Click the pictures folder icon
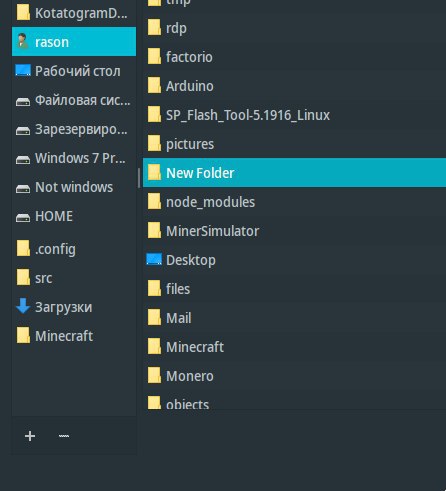 click(154, 143)
